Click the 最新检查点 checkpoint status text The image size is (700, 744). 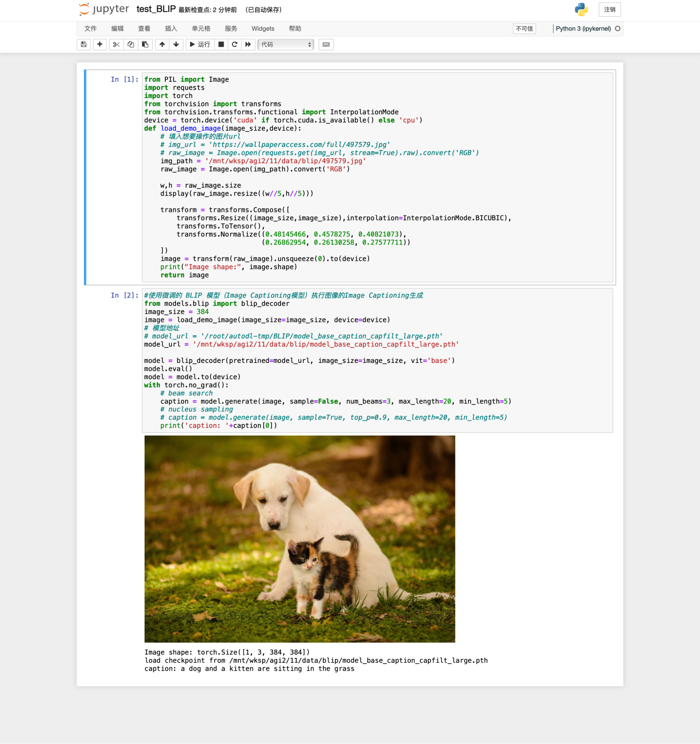[x=208, y=10]
